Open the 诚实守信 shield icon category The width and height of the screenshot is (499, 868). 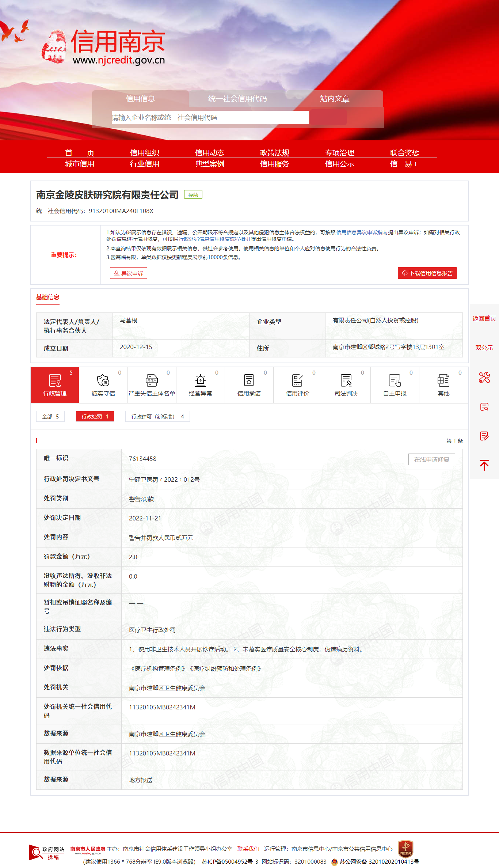[x=103, y=385]
